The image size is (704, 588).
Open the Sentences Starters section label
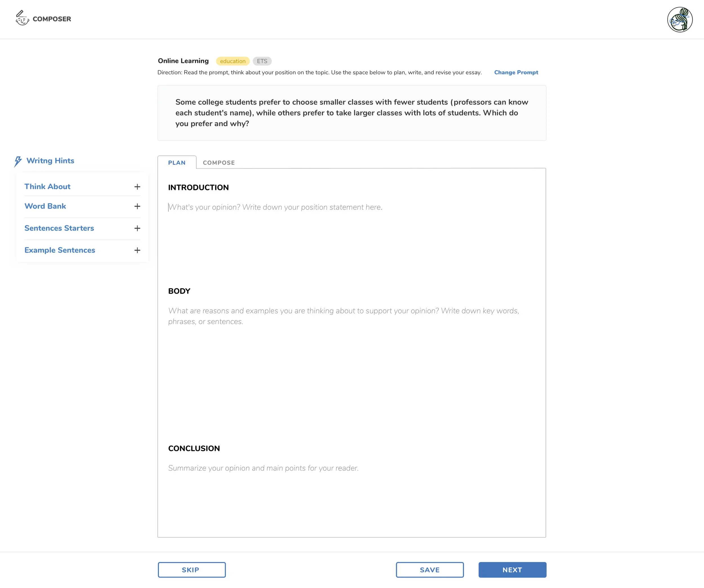pyautogui.click(x=59, y=228)
